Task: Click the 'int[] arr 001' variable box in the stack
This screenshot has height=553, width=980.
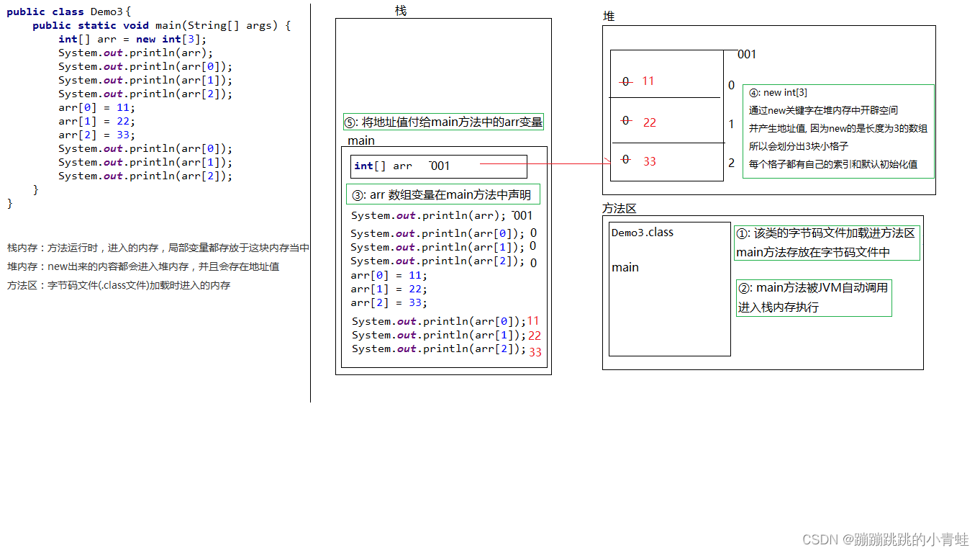Action: point(439,166)
